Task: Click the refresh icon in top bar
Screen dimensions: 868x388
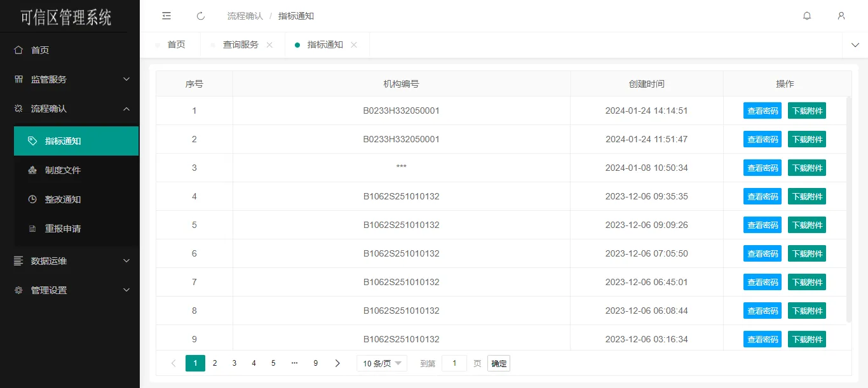Action: (201, 16)
